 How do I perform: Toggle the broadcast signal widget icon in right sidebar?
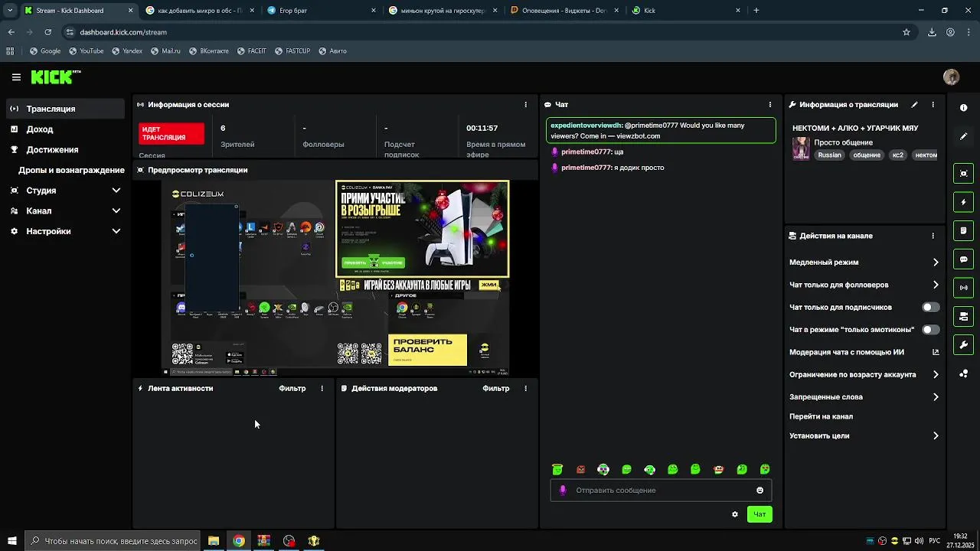click(964, 288)
